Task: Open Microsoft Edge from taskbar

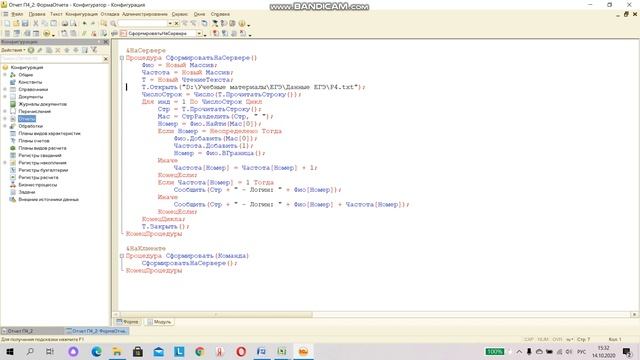Action: pos(97,351)
